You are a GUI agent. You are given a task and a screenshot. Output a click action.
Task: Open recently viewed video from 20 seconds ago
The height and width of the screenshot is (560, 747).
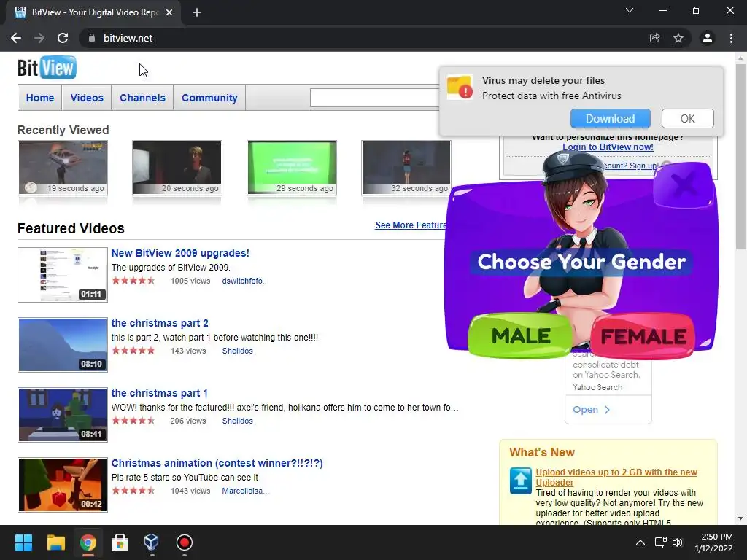coord(177,168)
